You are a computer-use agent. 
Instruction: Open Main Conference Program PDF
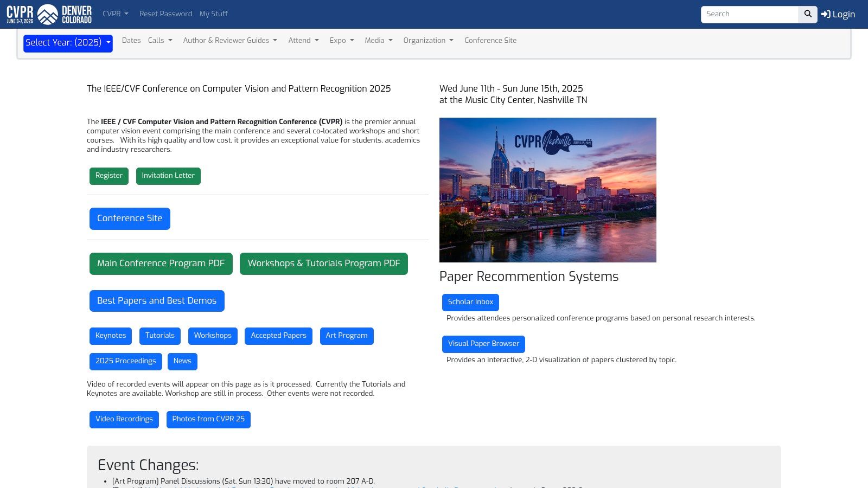tap(161, 264)
